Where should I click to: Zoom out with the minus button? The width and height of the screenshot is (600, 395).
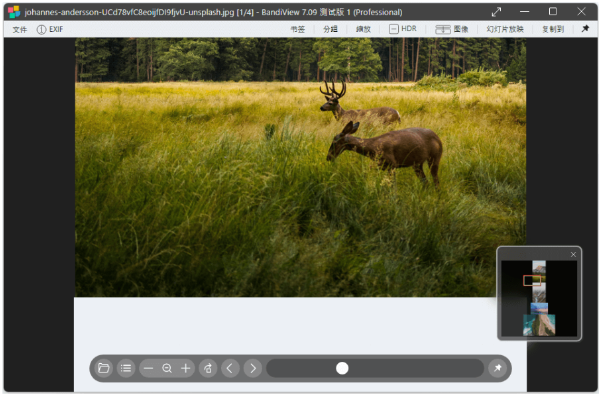[148, 368]
